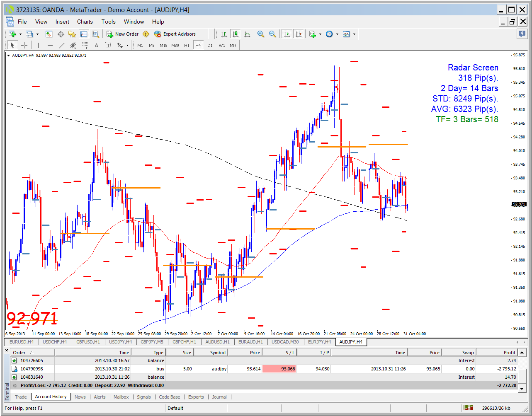Open the notification chat bubble icon
The width and height of the screenshot is (532, 416).
pyautogui.click(x=522, y=34)
